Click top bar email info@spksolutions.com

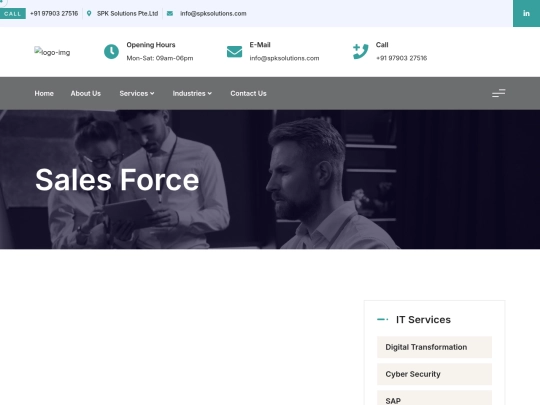[213, 13]
